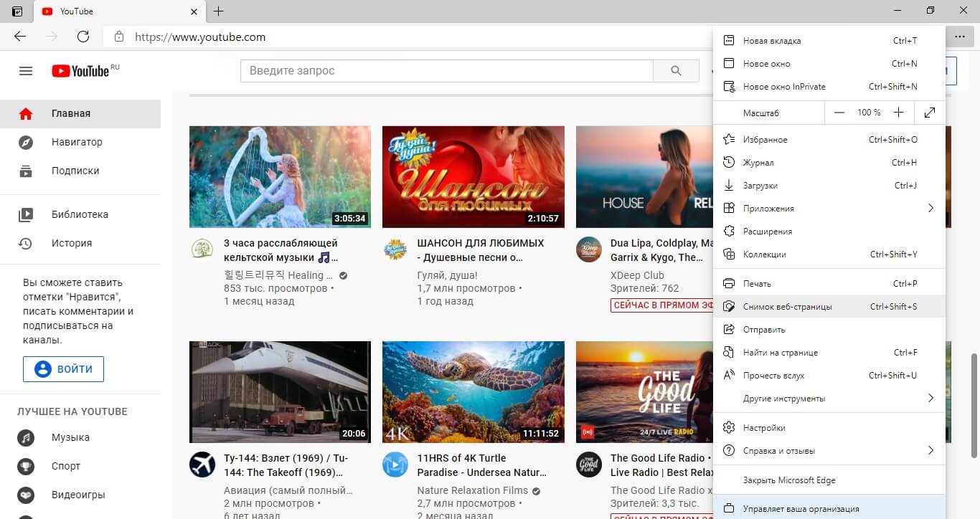Screen dimensions: 980x519
Task: Open Загрузки via the download icon
Action: [729, 185]
